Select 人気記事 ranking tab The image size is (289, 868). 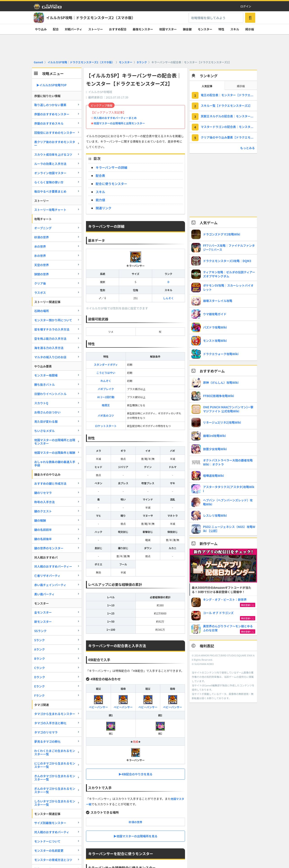pyautogui.click(x=207, y=86)
